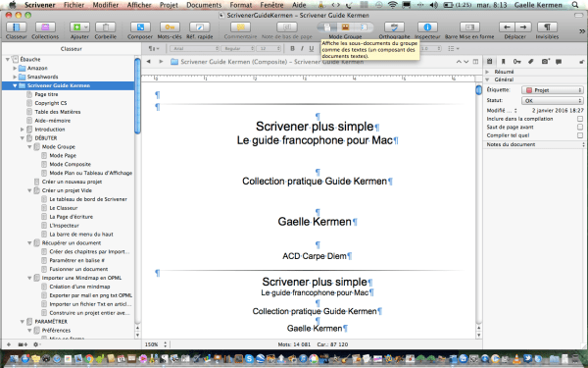The image size is (588, 368).
Task: Open Notes du document selector
Action: pyautogui.click(x=535, y=144)
